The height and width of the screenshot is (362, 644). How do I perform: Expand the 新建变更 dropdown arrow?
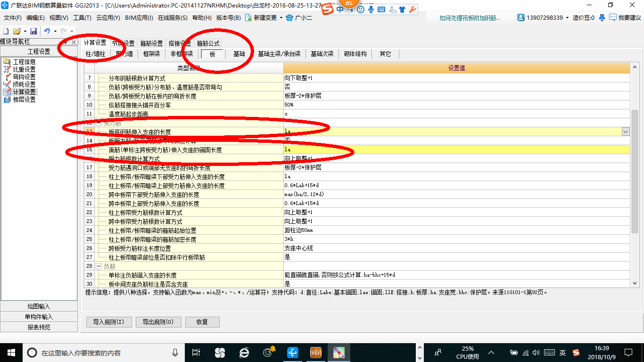[281, 18]
